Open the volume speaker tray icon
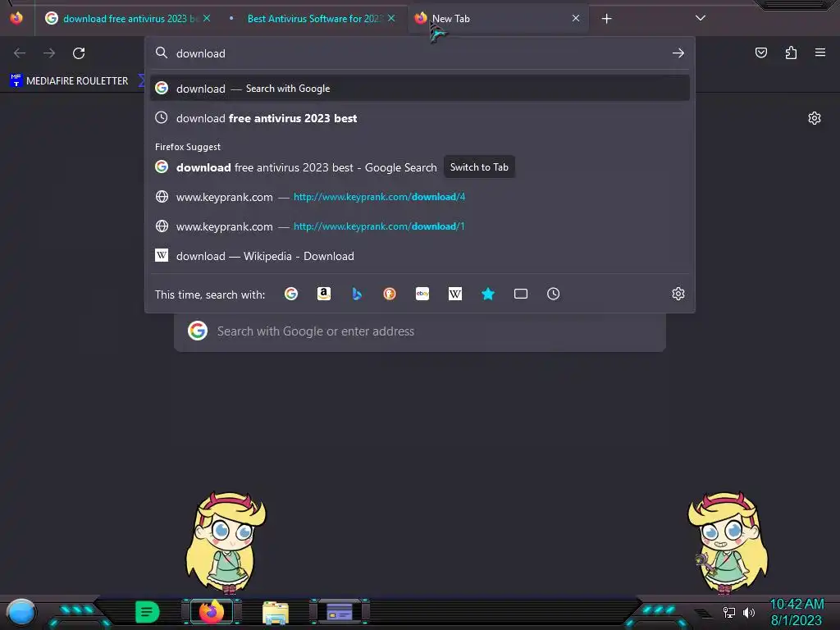The width and height of the screenshot is (840, 630). tap(749, 612)
